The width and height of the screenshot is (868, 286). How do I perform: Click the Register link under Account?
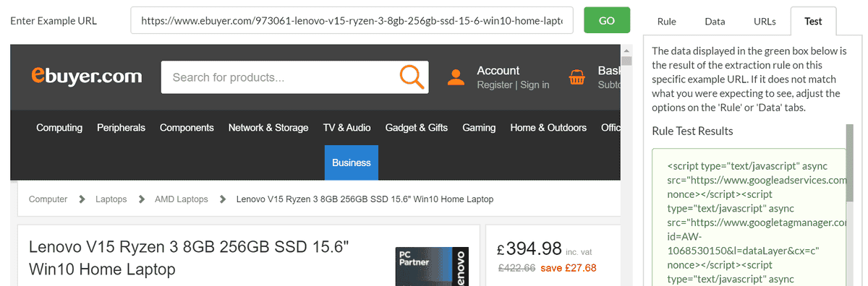[495, 85]
